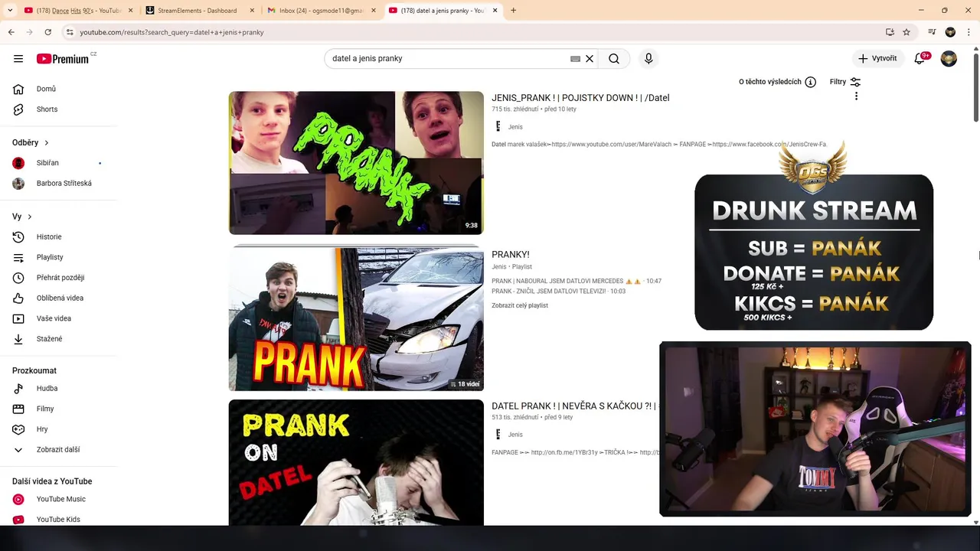Image resolution: width=980 pixels, height=551 pixels.
Task: Open the notifications bell
Action: coord(920,58)
